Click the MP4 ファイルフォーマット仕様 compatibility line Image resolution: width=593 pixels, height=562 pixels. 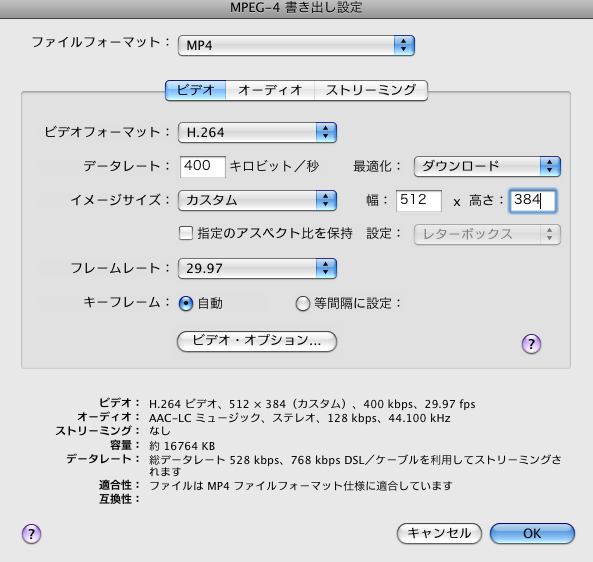tap(301, 486)
